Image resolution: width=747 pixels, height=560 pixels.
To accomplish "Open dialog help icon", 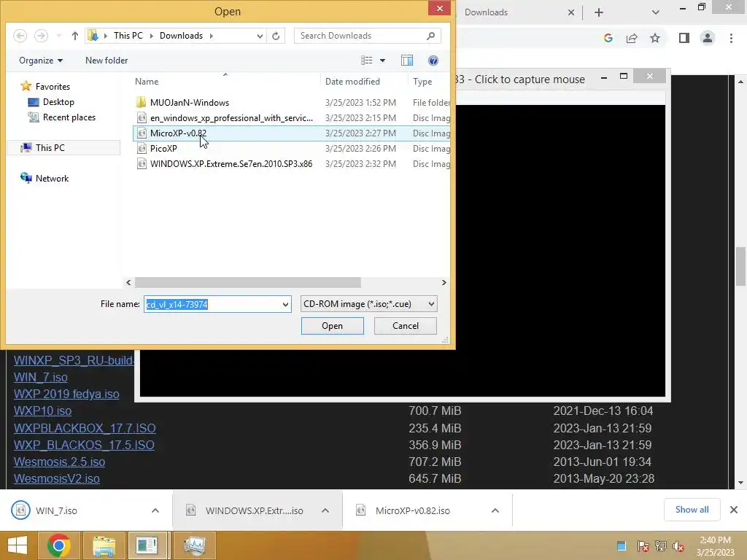I will [433, 61].
